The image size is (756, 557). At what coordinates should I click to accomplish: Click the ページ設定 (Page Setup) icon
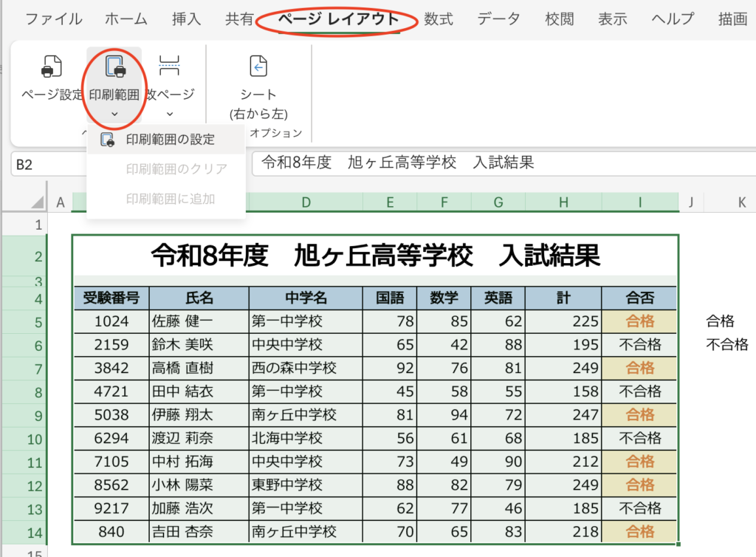point(51,66)
